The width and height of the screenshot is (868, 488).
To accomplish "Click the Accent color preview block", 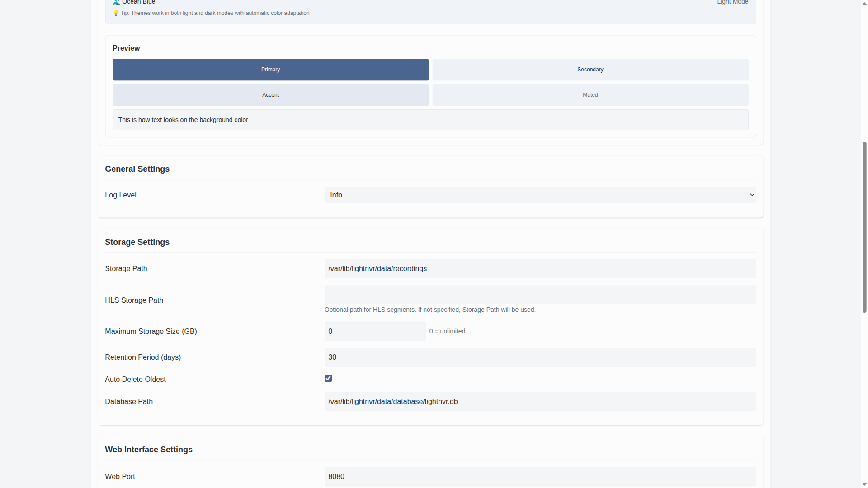I will [x=270, y=95].
